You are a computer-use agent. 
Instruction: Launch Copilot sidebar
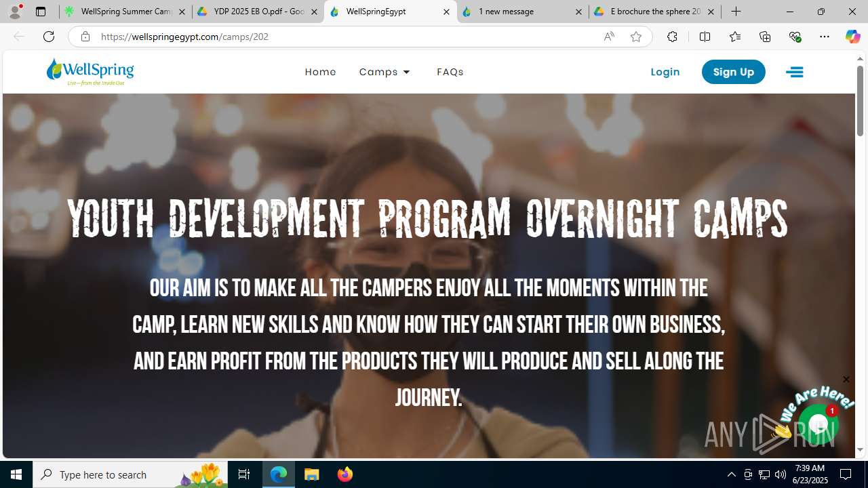(852, 37)
